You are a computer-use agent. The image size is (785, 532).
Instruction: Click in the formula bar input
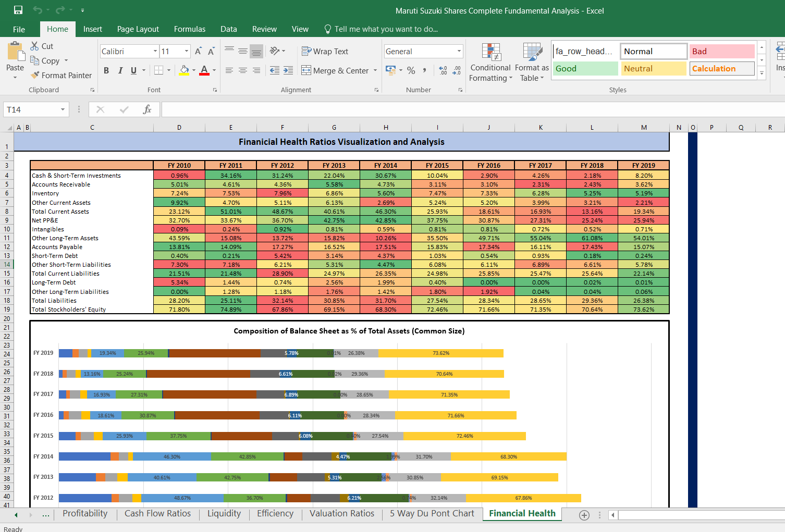(472, 109)
